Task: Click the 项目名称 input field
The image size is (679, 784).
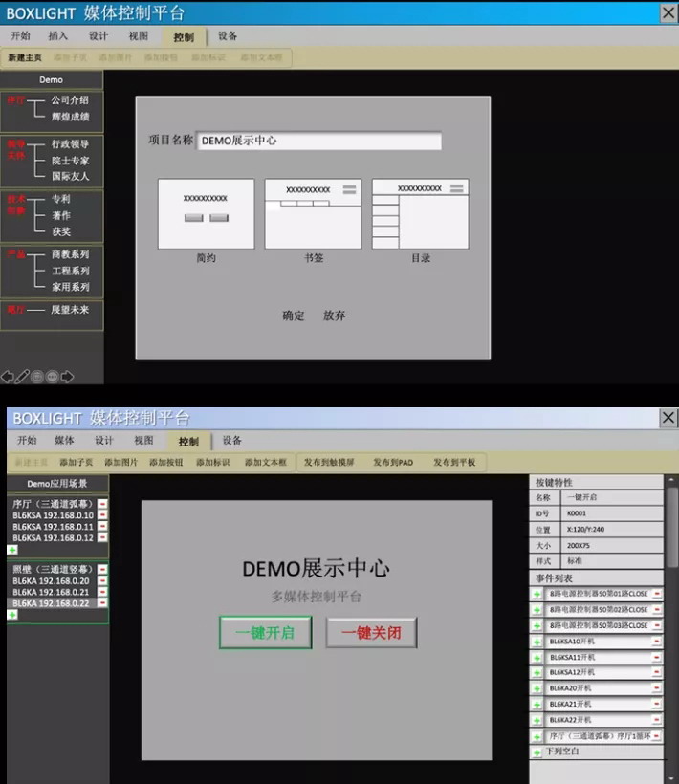Action: [318, 141]
